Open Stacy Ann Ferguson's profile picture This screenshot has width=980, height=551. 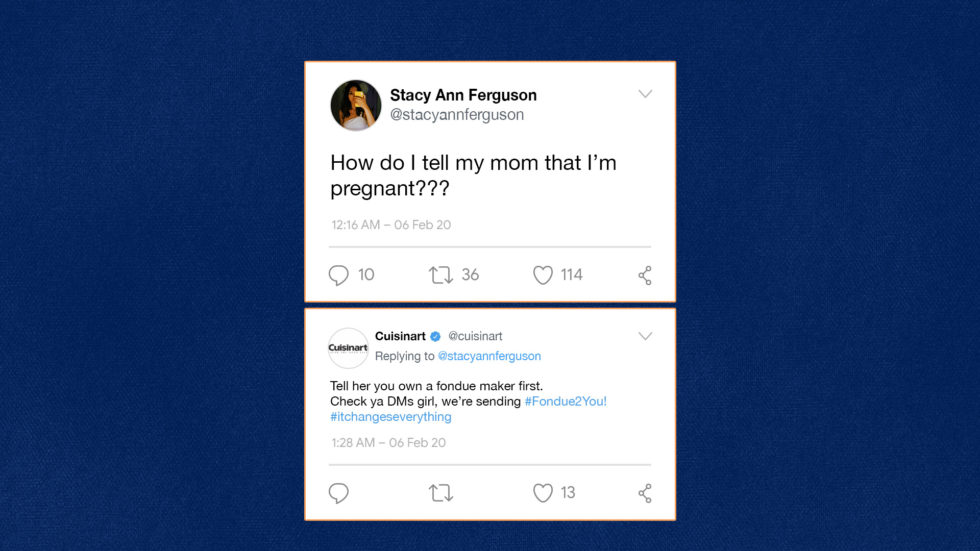pyautogui.click(x=356, y=105)
